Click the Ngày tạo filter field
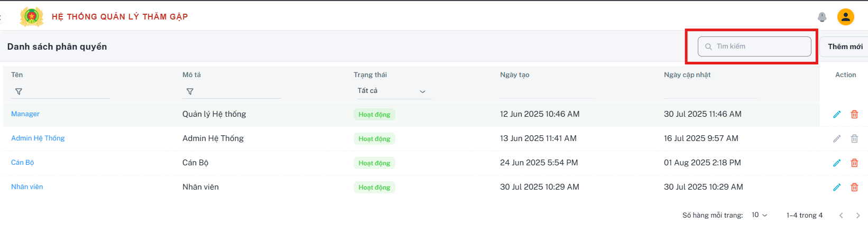This screenshot has height=225, width=868. pyautogui.click(x=547, y=91)
